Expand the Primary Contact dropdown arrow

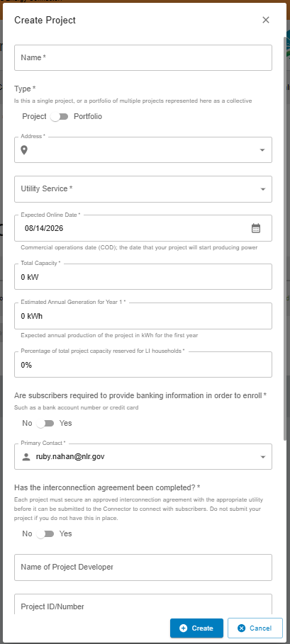pyautogui.click(x=262, y=457)
